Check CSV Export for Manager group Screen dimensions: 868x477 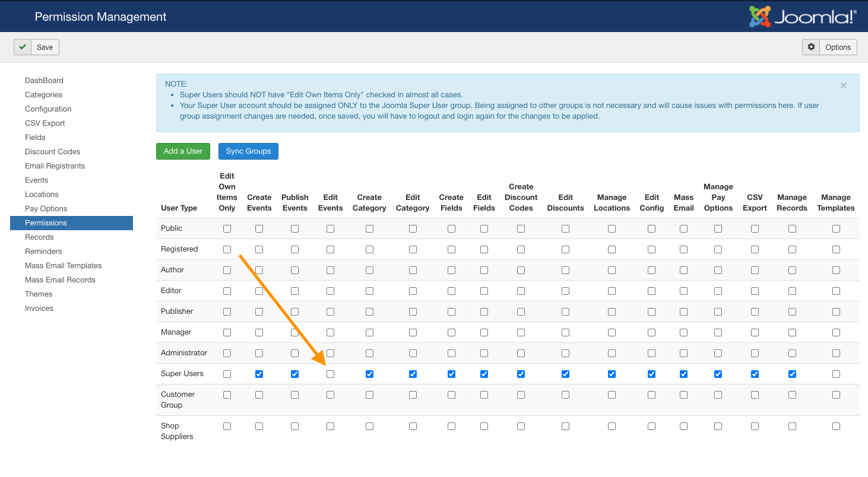pos(755,333)
